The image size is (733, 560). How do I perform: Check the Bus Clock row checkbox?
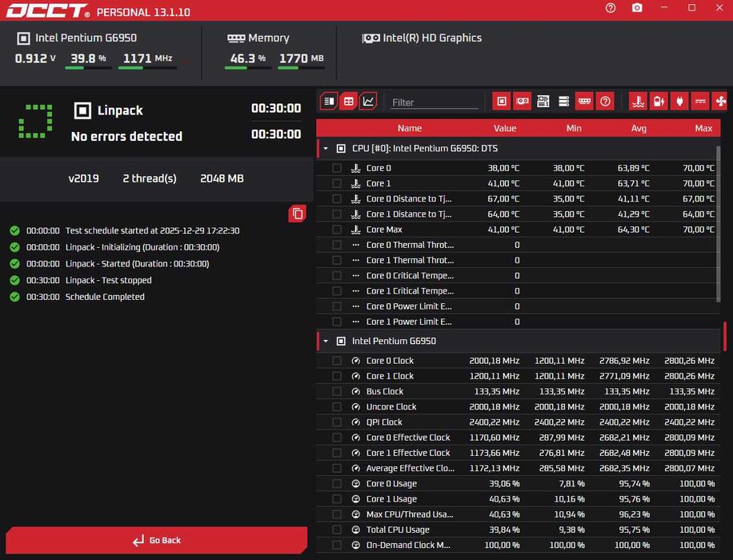click(x=337, y=391)
